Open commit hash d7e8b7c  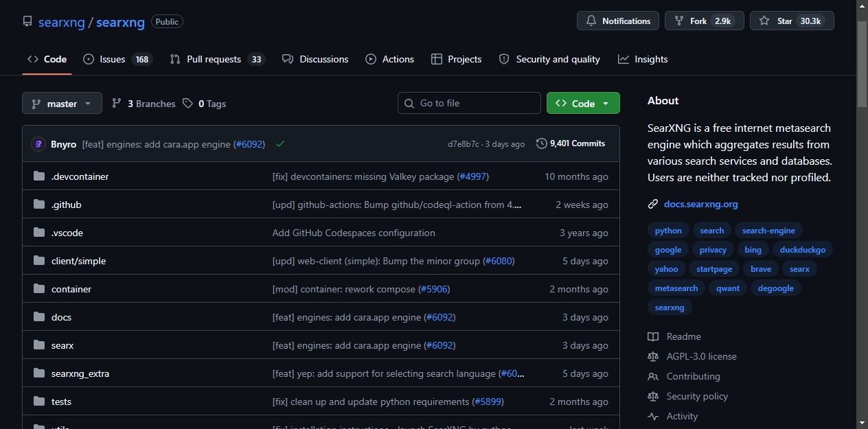tap(464, 144)
